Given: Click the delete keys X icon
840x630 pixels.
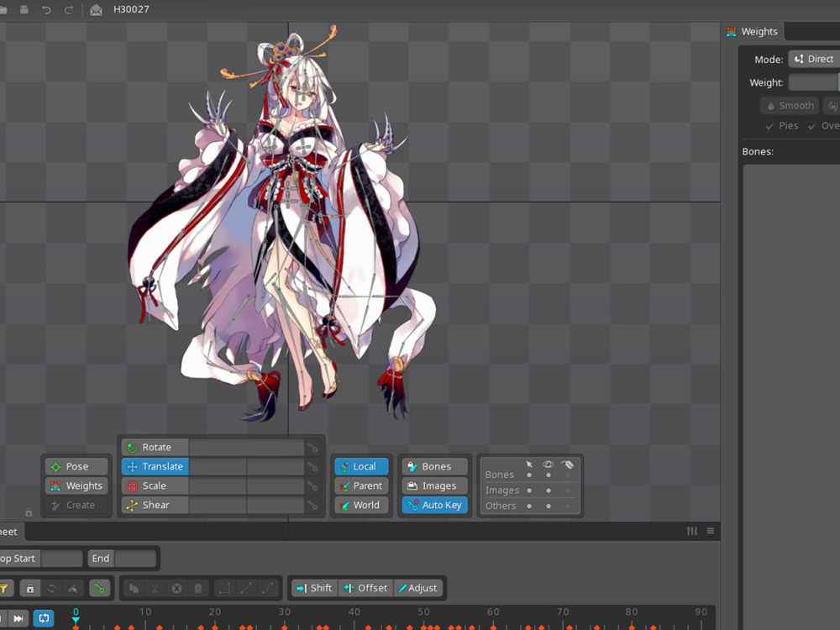Looking at the screenshot, I should 176,588.
